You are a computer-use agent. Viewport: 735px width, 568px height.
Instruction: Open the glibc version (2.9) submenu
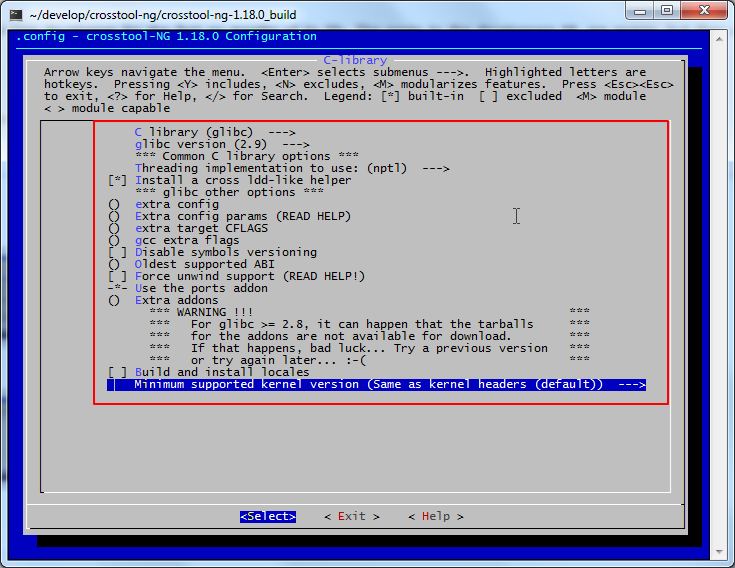(222, 144)
